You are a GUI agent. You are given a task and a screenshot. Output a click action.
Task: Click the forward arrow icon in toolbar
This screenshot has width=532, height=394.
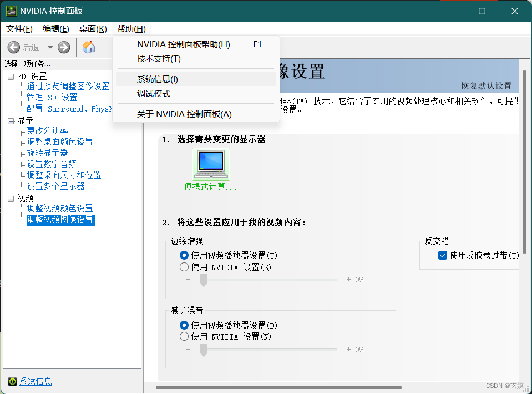(x=64, y=47)
